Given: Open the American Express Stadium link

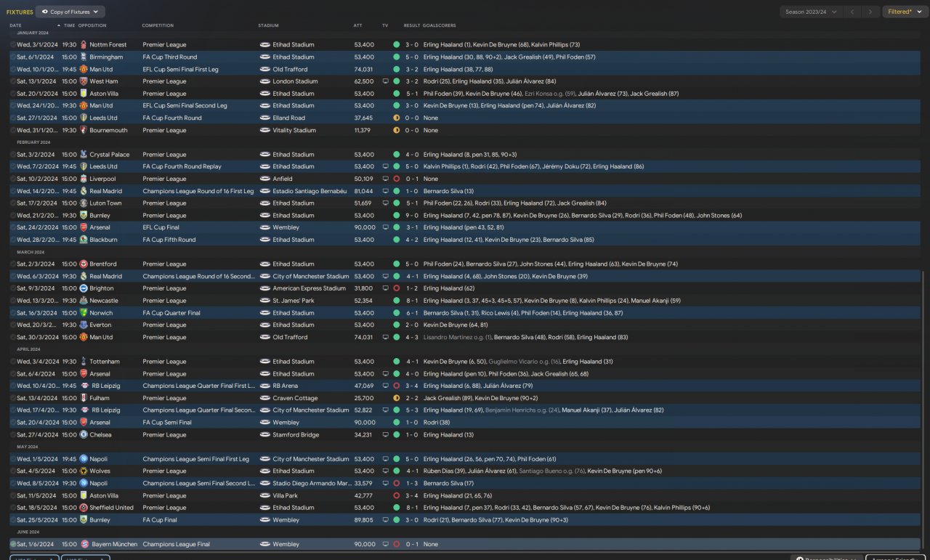Looking at the screenshot, I should [310, 288].
